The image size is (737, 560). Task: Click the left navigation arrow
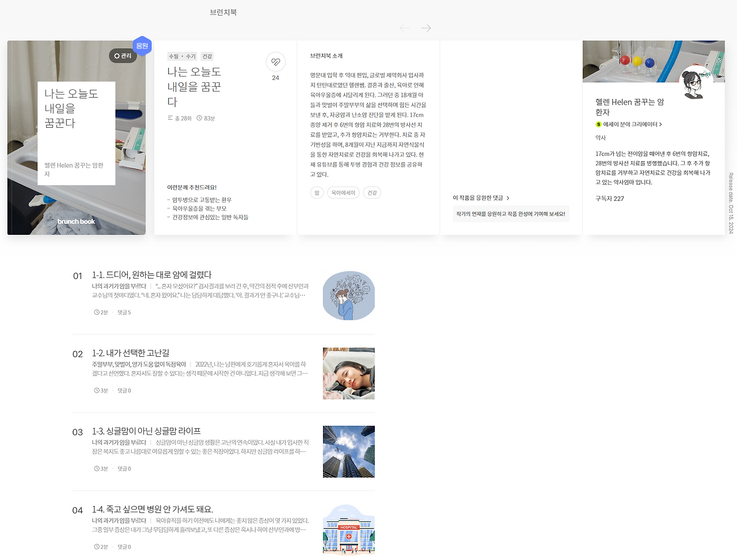coord(404,27)
